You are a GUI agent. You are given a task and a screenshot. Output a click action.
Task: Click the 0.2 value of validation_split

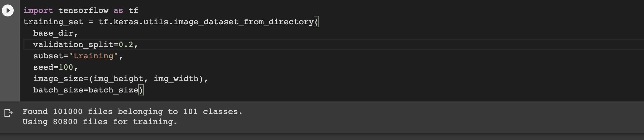(126, 45)
